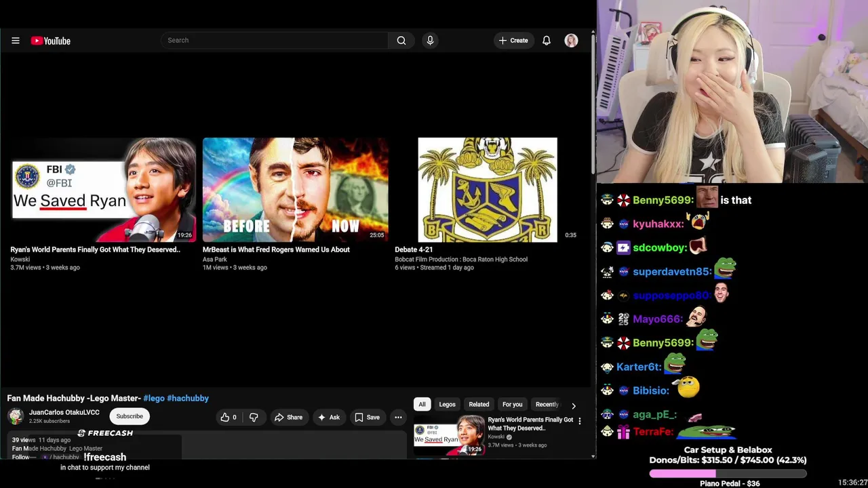Click the #lego hashtag
The height and width of the screenshot is (488, 868).
(154, 399)
